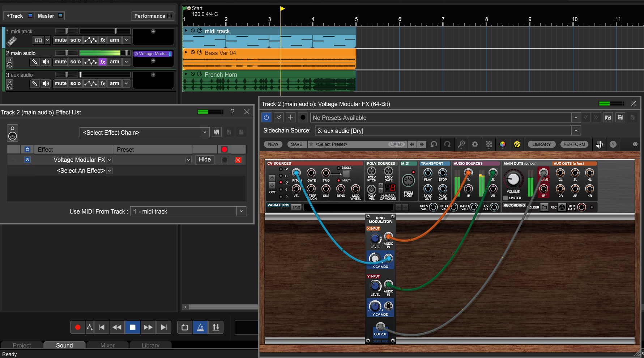Viewport: 644px width, 358px height.
Task: Click the Hide button for Voltage Modular FX
Action: click(205, 160)
